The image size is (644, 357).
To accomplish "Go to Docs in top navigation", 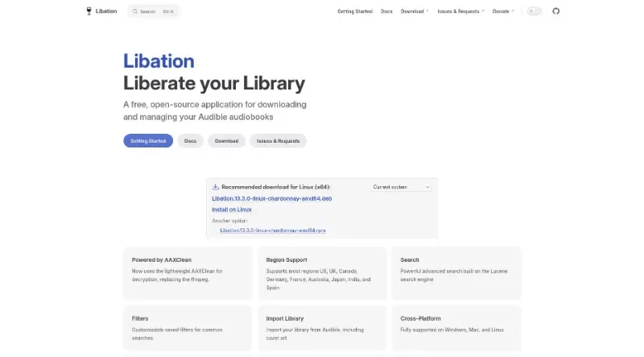I will [386, 11].
